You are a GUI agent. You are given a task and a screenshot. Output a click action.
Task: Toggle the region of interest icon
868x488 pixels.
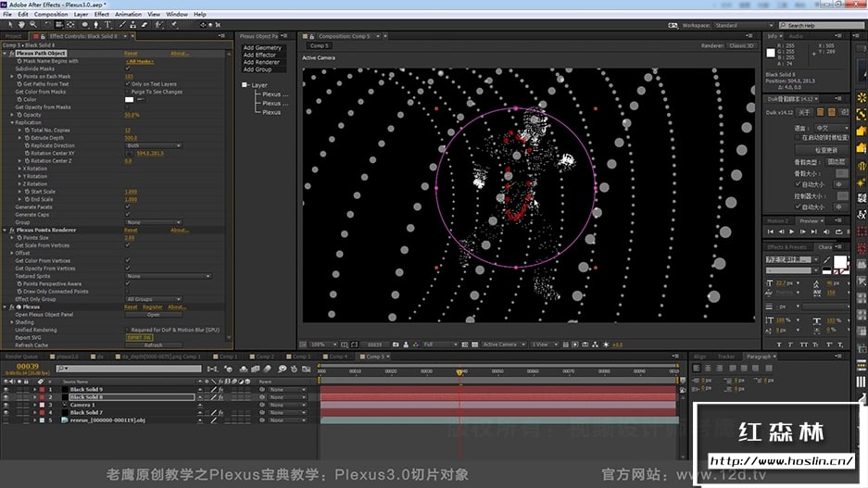(465, 344)
